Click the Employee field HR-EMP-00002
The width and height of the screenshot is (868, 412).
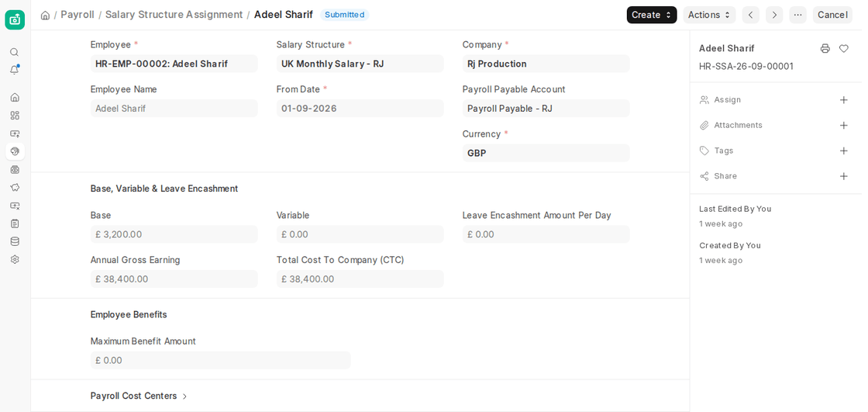coord(174,64)
